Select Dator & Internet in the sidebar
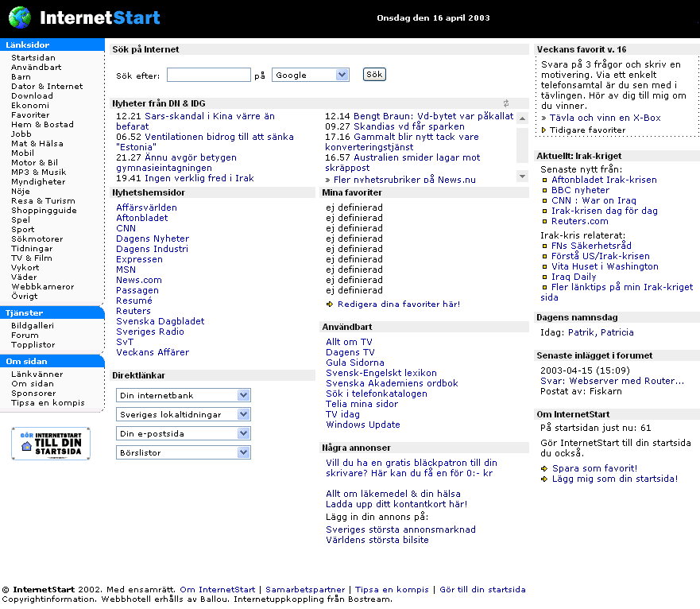The width and height of the screenshot is (700, 609). [x=47, y=86]
